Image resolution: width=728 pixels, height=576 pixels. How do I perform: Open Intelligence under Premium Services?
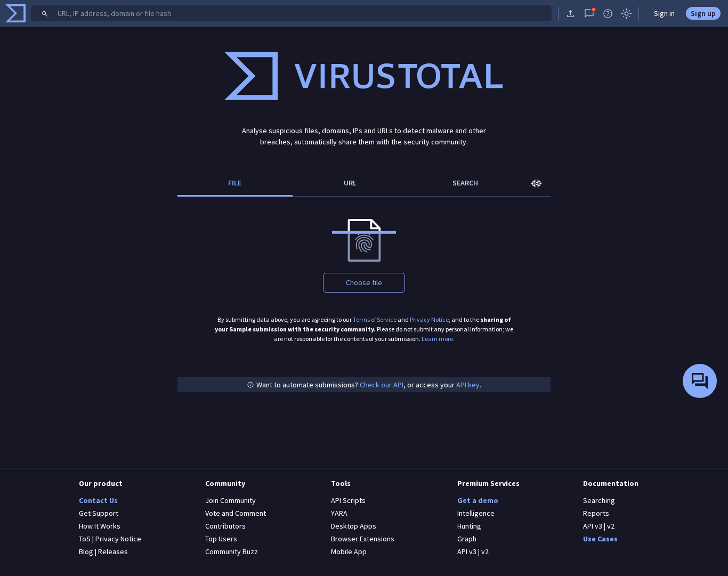click(x=476, y=513)
